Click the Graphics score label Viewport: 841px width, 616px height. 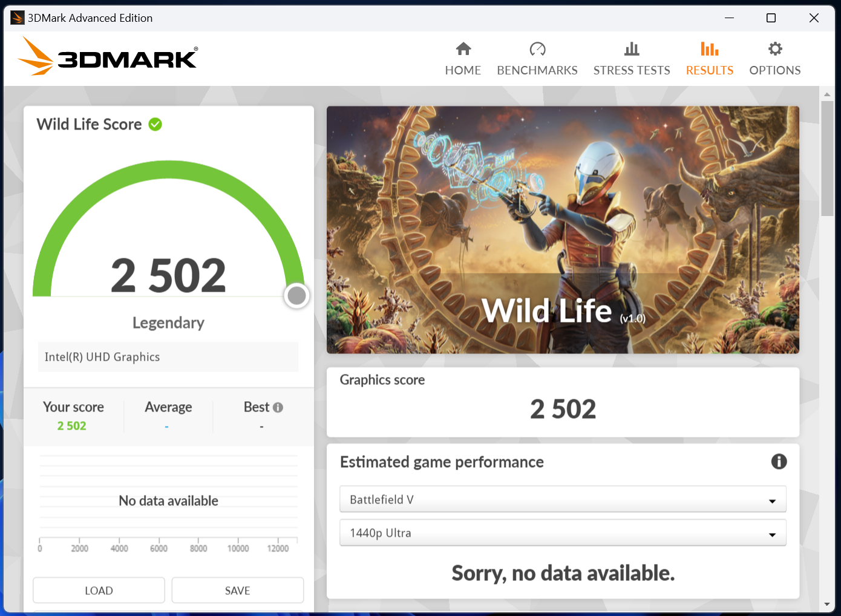pyautogui.click(x=382, y=380)
